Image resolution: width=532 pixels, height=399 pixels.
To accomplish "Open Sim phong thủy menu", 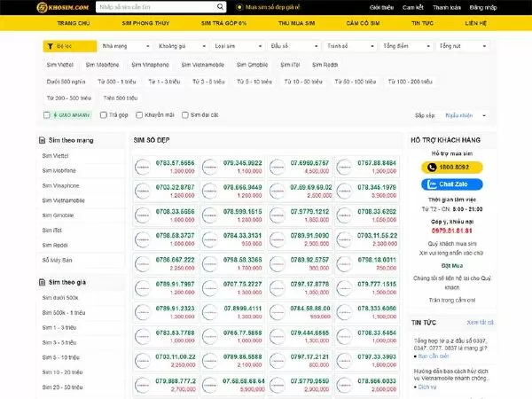I will 145,23.
